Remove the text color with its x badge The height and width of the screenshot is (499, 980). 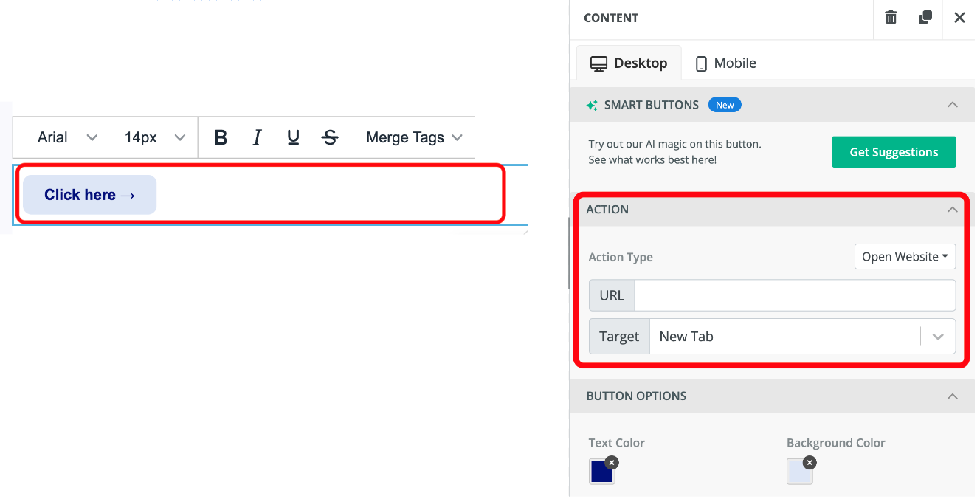click(x=612, y=463)
